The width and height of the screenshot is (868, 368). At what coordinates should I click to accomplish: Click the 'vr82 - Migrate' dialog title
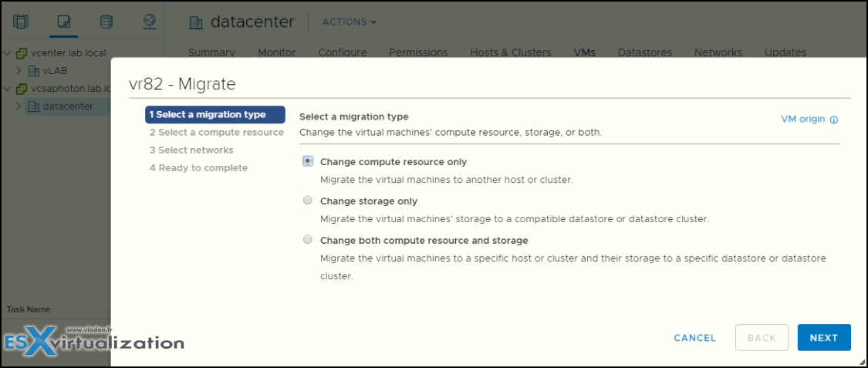click(182, 84)
